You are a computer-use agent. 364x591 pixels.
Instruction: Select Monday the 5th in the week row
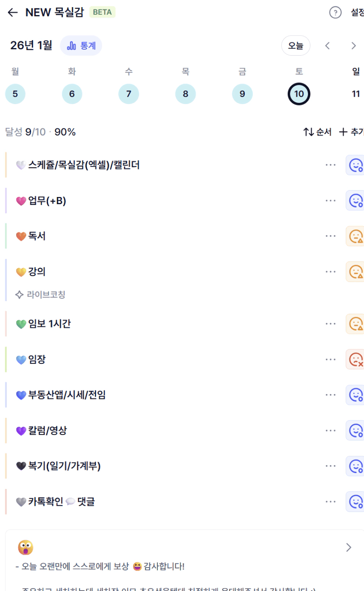tap(15, 94)
